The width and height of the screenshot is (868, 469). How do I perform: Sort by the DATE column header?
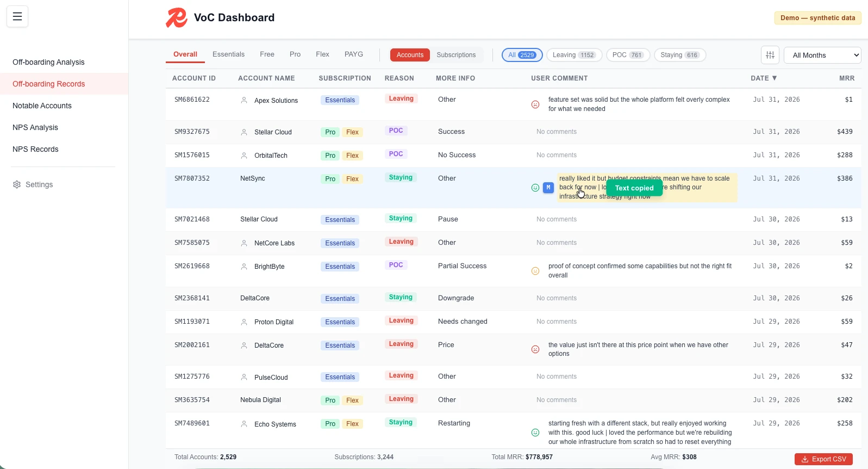coord(764,78)
